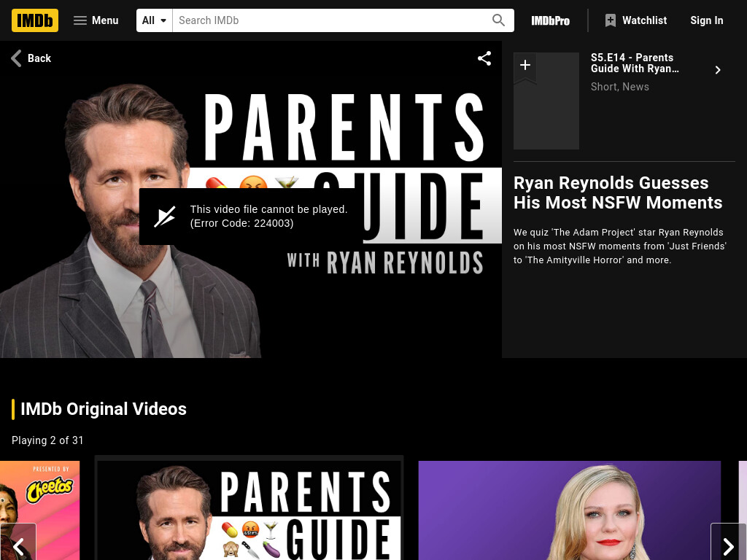
Task: Open the IMDbPro link
Action: pyautogui.click(x=550, y=20)
